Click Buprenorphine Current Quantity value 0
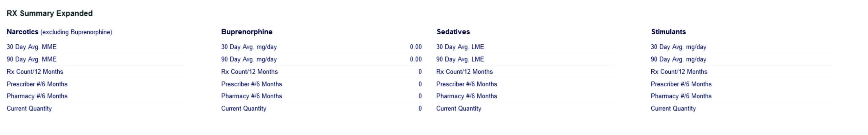The height and width of the screenshot is (135, 868). coord(420,108)
